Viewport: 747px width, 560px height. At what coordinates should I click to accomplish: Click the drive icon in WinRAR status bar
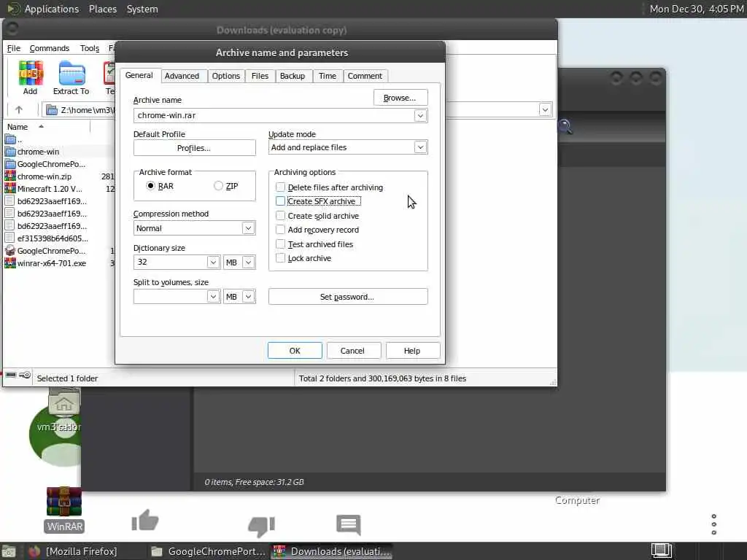(10, 376)
